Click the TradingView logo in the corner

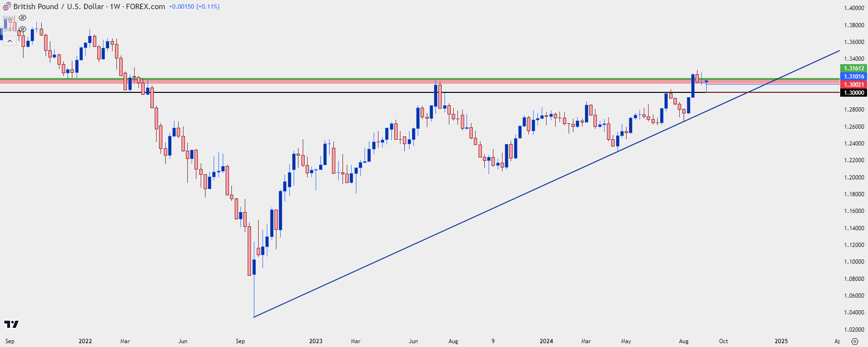click(x=11, y=324)
